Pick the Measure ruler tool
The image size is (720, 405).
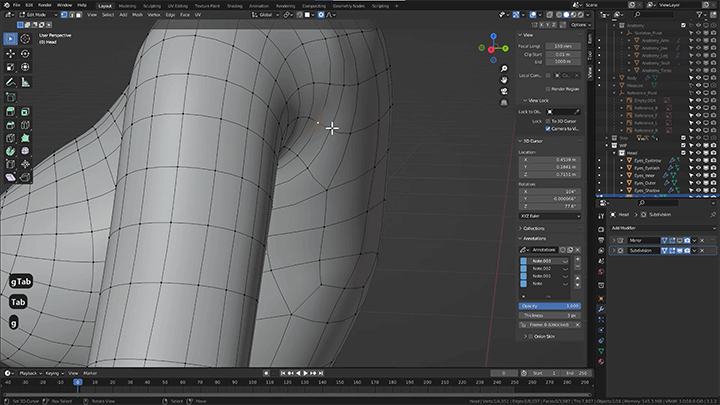coord(25,82)
